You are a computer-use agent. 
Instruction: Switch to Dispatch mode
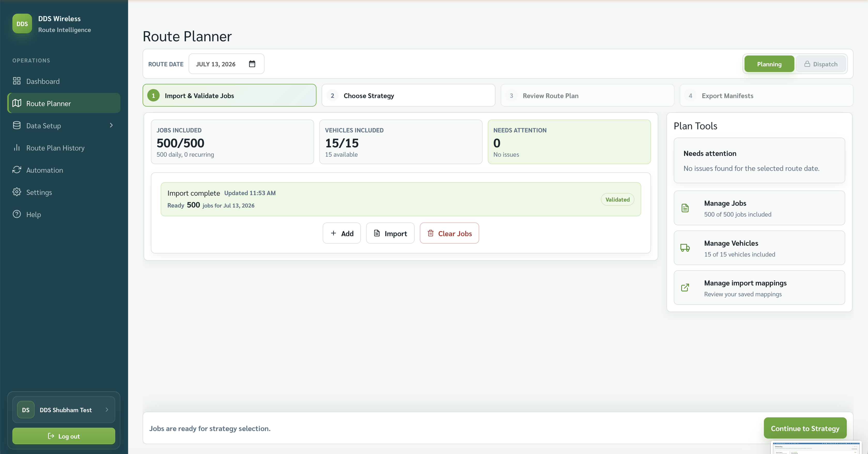(x=821, y=64)
